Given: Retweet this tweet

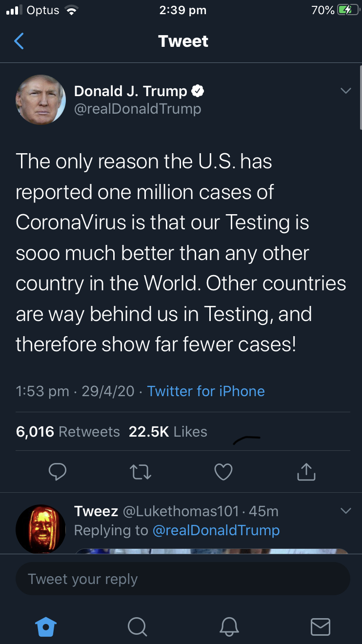Looking at the screenshot, I should (141, 471).
